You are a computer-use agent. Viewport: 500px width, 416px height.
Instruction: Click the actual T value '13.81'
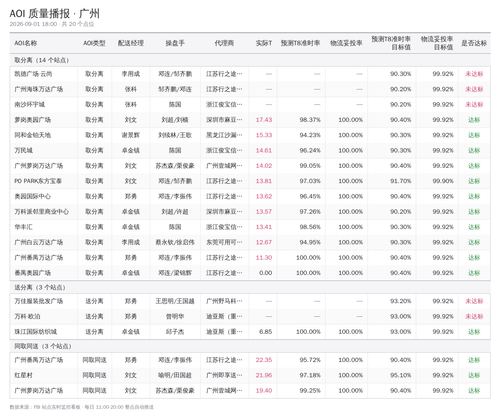click(x=264, y=181)
